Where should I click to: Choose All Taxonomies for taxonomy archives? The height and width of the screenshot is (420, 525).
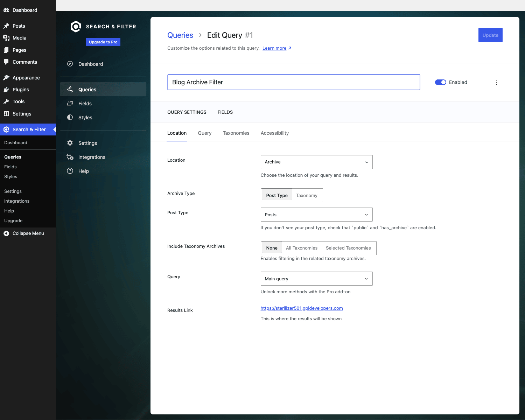click(x=302, y=248)
